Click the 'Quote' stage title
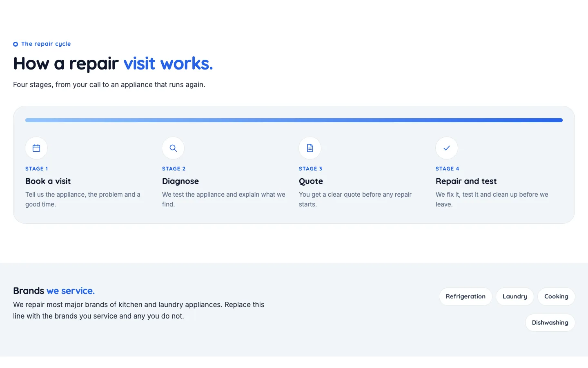 [x=311, y=181]
